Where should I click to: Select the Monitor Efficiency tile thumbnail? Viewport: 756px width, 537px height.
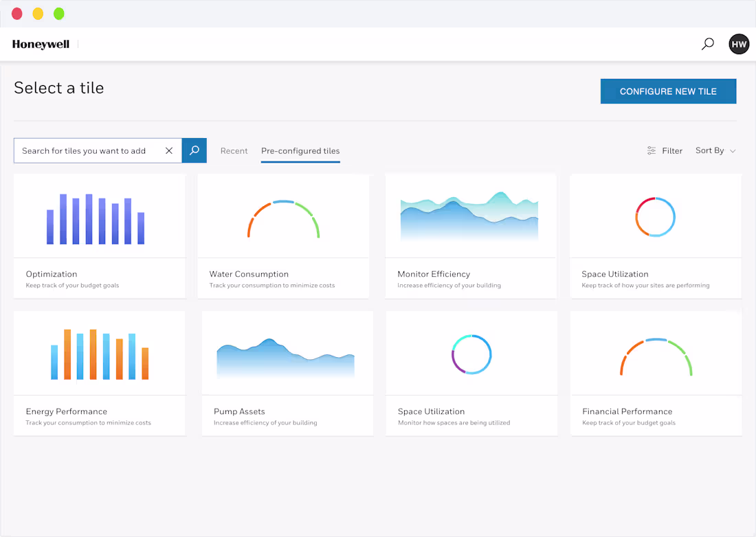(x=471, y=215)
